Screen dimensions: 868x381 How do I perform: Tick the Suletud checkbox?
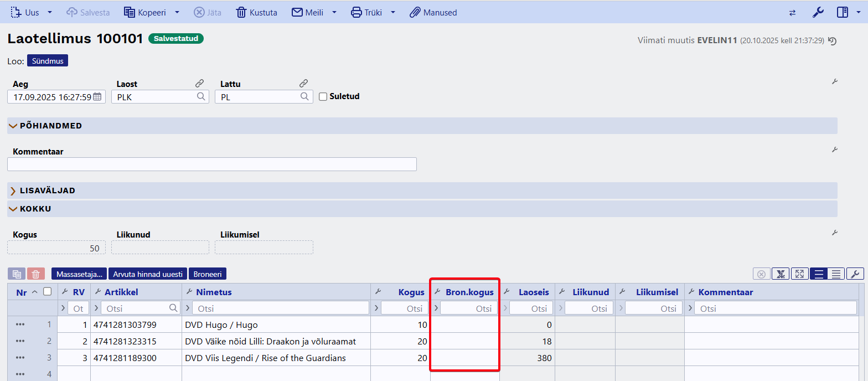click(x=323, y=96)
